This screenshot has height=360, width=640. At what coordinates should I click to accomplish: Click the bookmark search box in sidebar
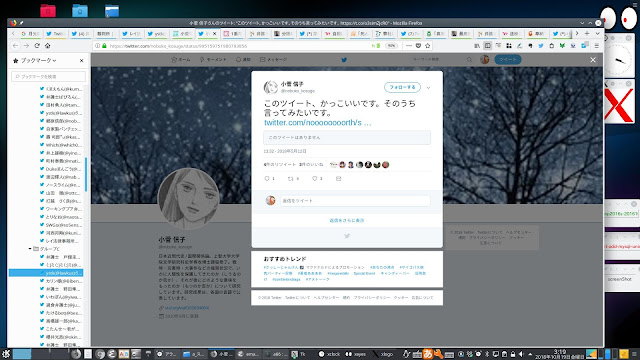coord(49,76)
